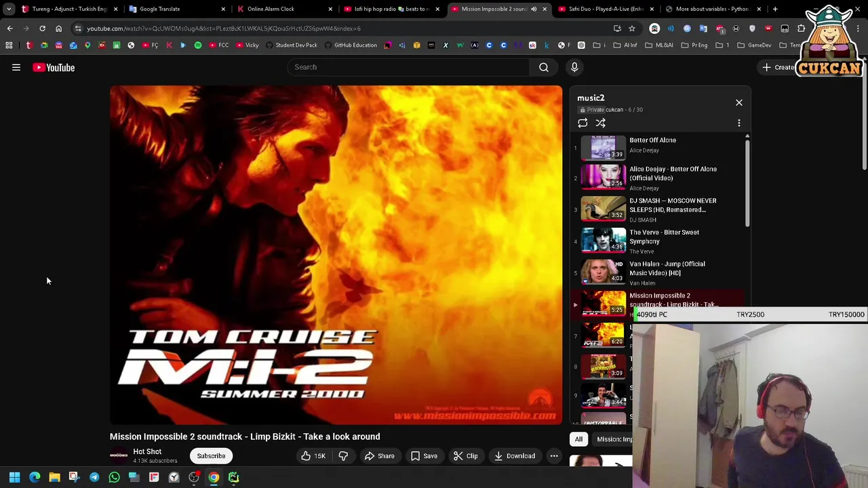Open Telegram from taskbar

pos(94,477)
